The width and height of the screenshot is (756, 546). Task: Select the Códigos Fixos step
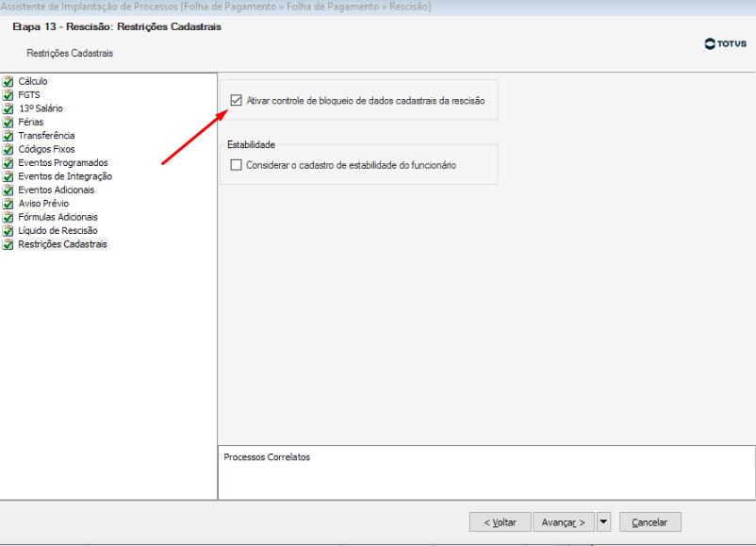coord(46,149)
